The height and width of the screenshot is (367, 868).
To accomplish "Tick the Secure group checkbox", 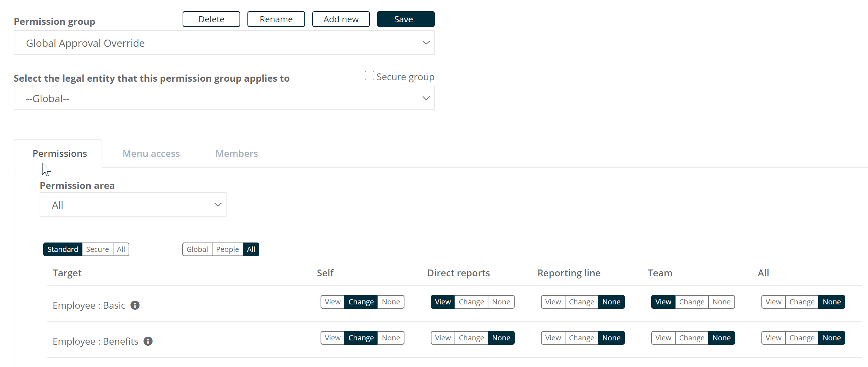I will click(369, 76).
